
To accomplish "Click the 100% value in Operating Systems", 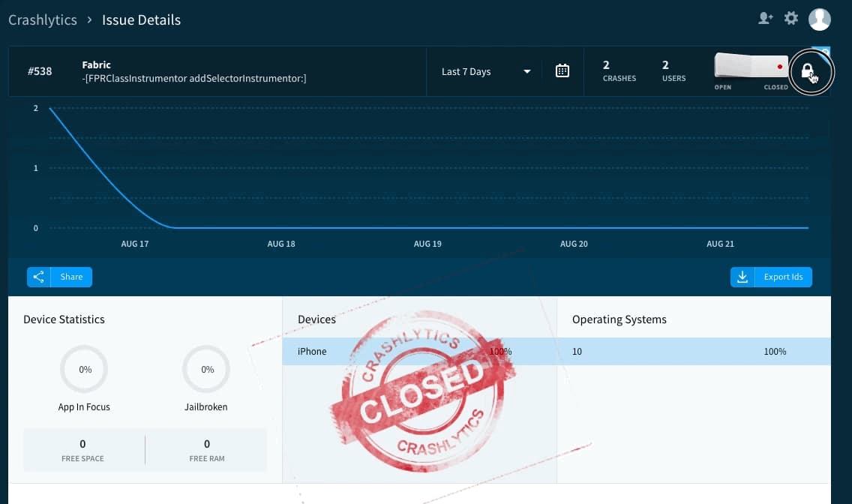I will pyautogui.click(x=775, y=352).
